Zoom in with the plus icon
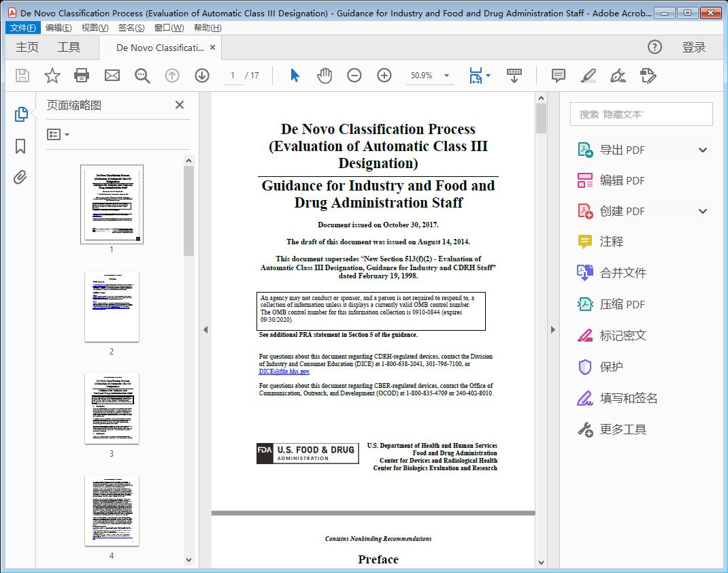 pyautogui.click(x=384, y=76)
